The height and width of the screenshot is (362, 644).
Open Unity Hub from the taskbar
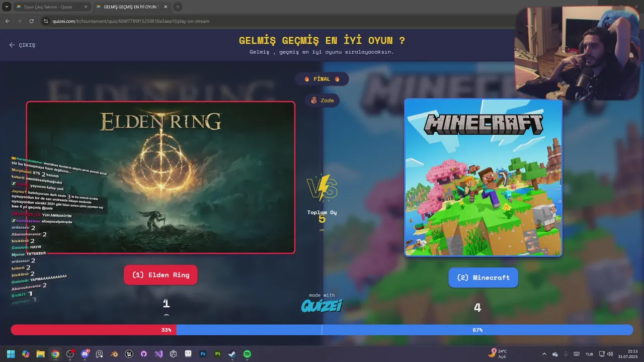click(174, 354)
